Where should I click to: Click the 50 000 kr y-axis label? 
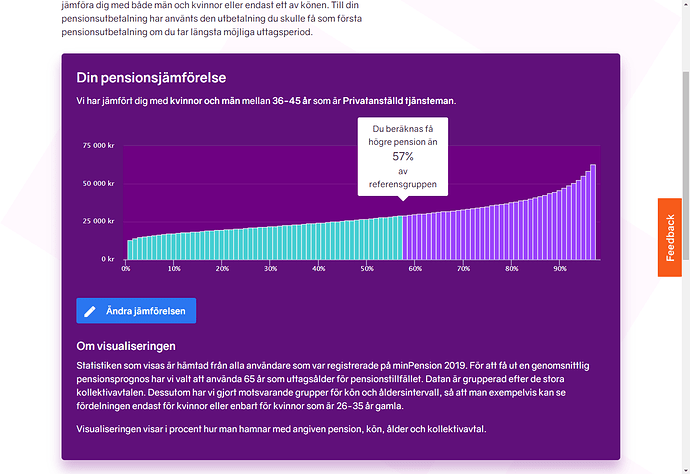(x=98, y=184)
